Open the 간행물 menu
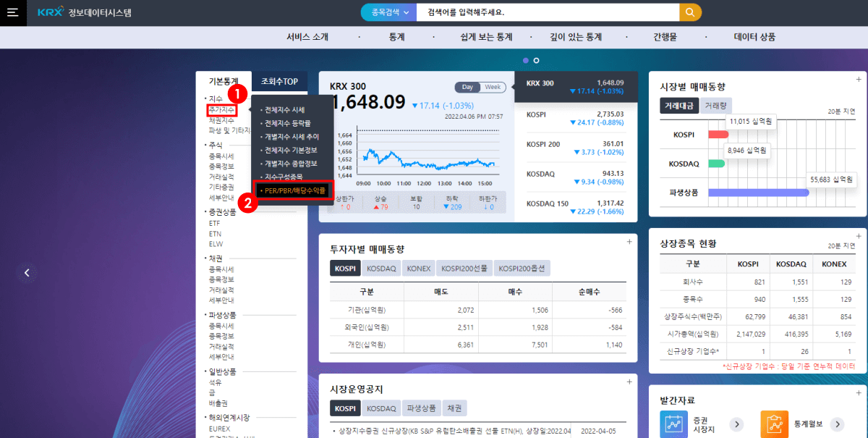This screenshot has height=438, width=868. pos(665,37)
